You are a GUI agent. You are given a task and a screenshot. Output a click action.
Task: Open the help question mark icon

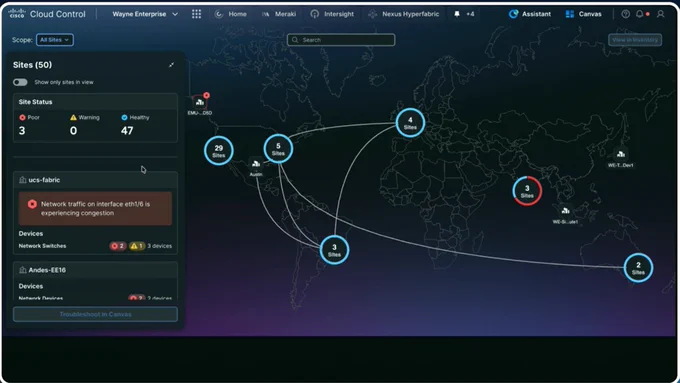tap(625, 14)
